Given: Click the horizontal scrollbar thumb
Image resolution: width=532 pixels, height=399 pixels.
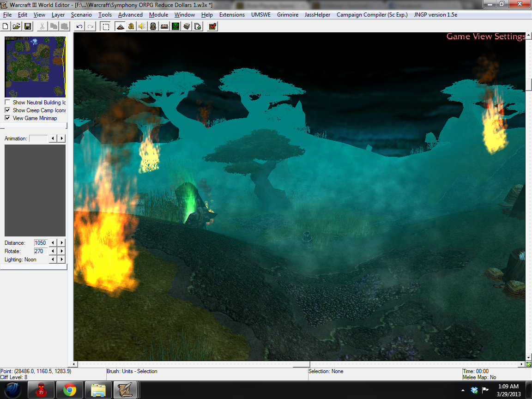Looking at the screenshot, I should (301, 364).
